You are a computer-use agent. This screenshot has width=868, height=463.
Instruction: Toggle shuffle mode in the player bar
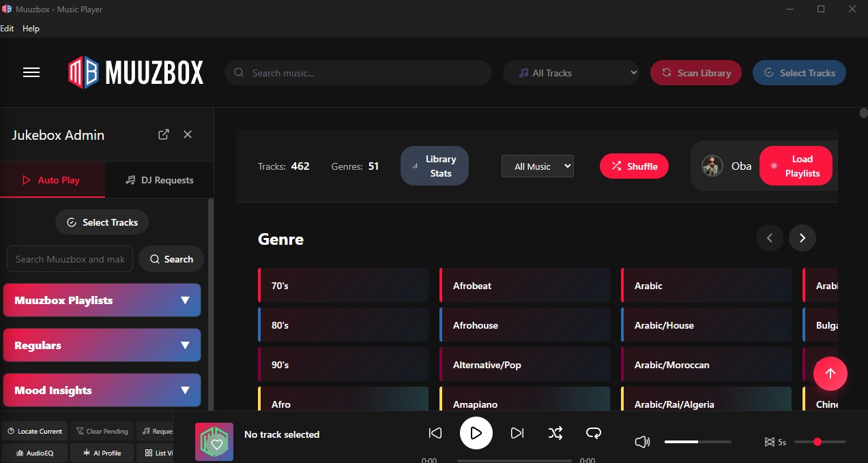point(555,433)
